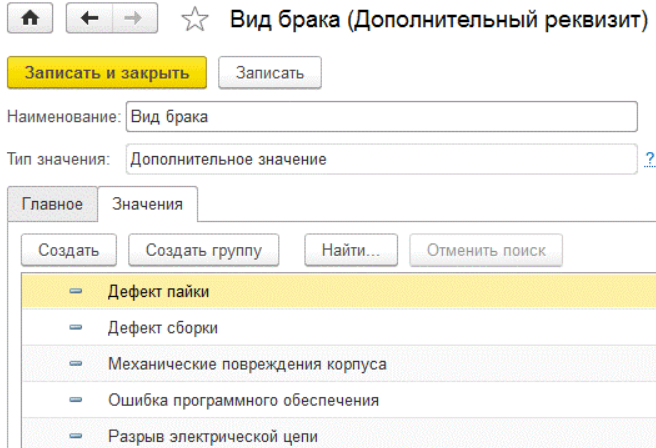Click the icon beside Ошибка программного обеспечения

77,400
